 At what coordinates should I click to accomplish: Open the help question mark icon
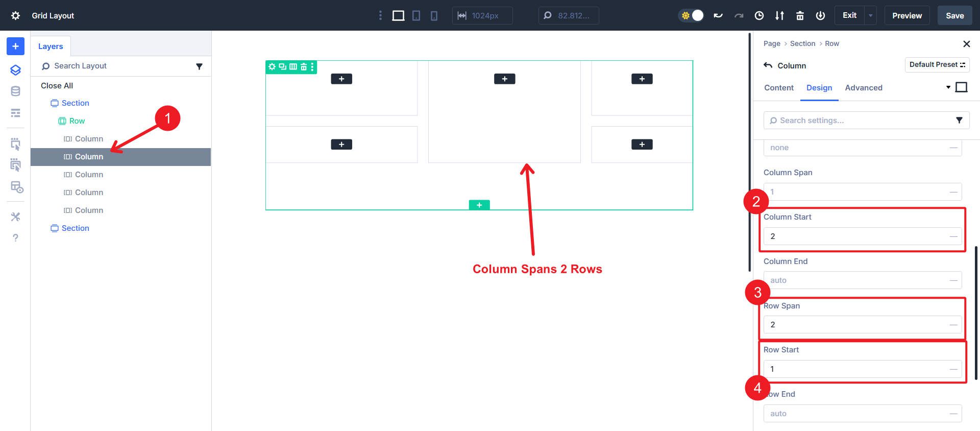pos(15,238)
